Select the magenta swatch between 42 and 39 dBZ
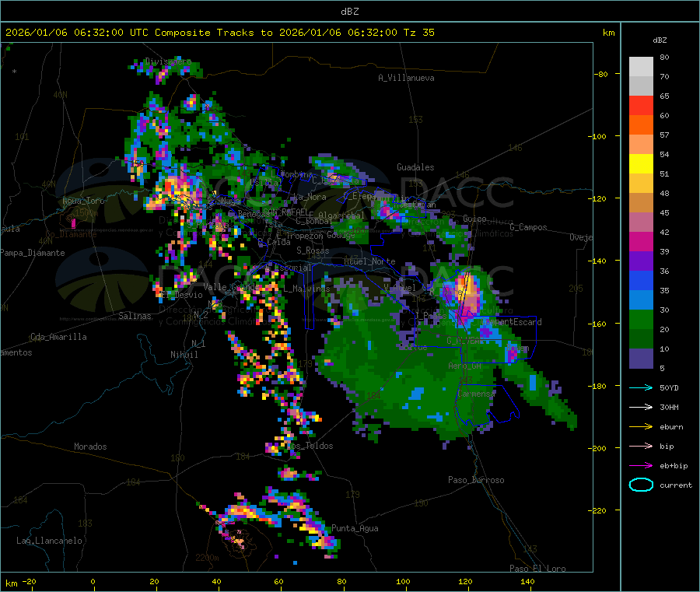 641,241
